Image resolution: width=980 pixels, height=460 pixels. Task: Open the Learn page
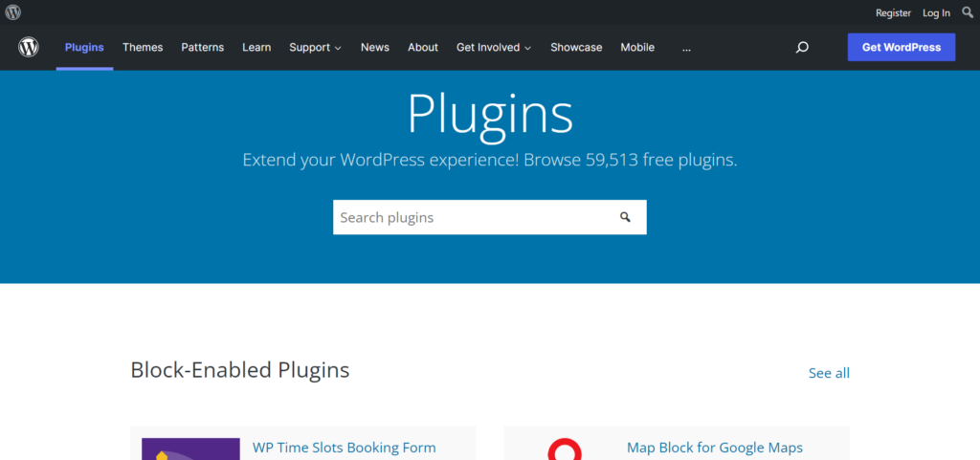point(256,48)
